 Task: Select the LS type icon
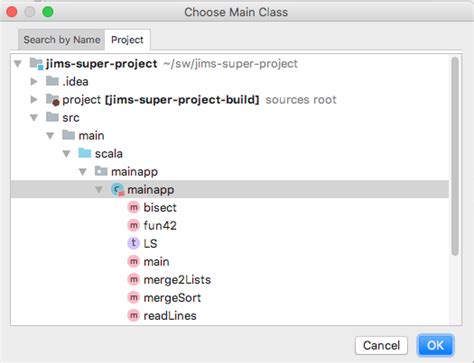pyautogui.click(x=134, y=243)
